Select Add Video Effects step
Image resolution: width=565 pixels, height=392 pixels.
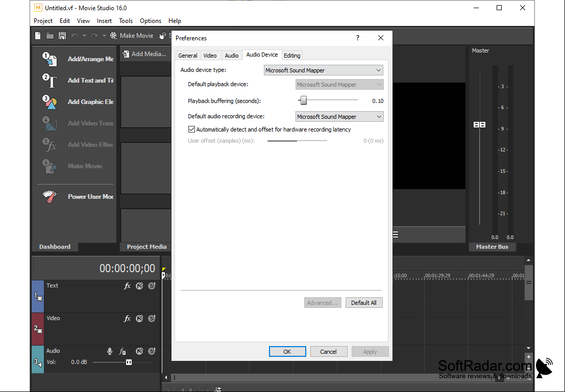coord(78,145)
